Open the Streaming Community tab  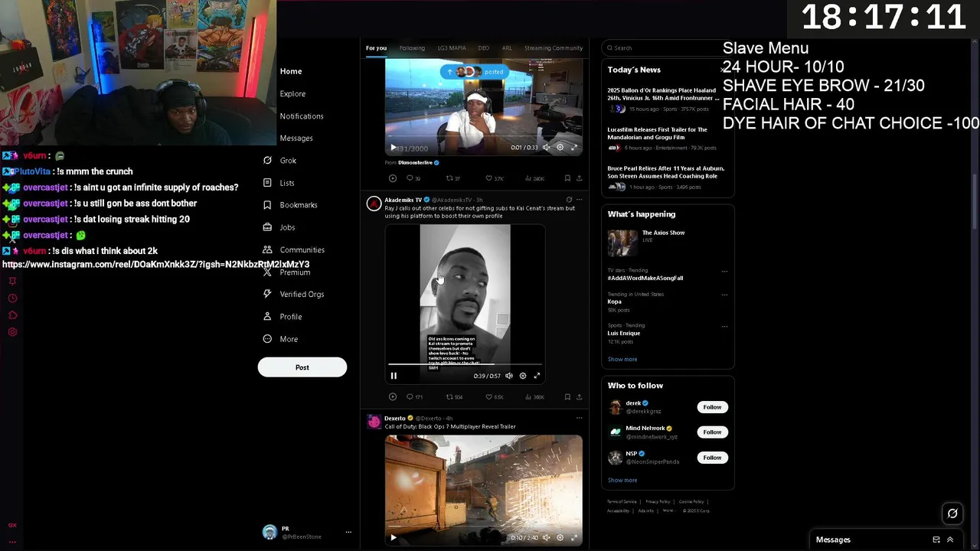click(x=554, y=48)
